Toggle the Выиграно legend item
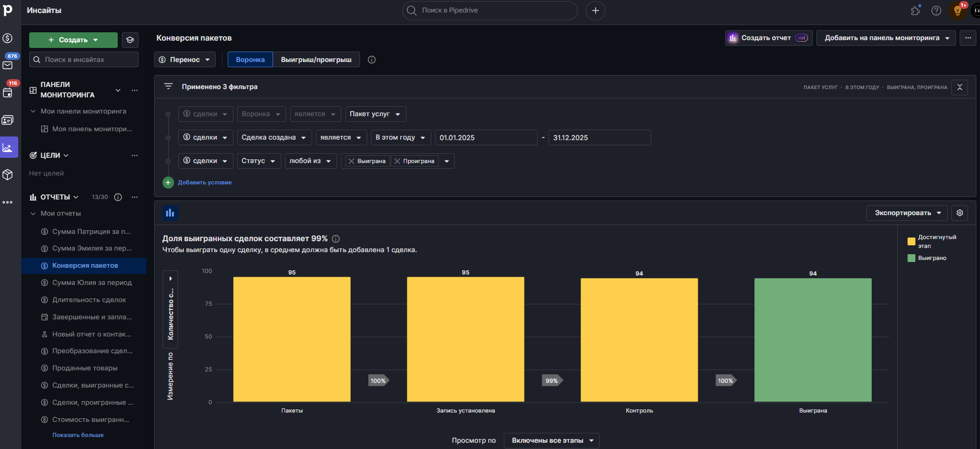 coord(927,258)
